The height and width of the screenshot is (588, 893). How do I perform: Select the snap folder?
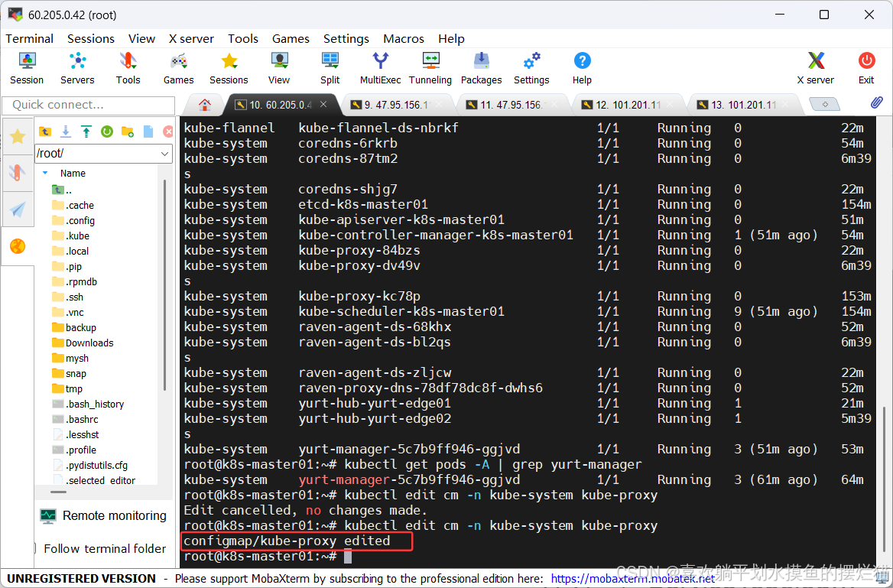coord(76,374)
